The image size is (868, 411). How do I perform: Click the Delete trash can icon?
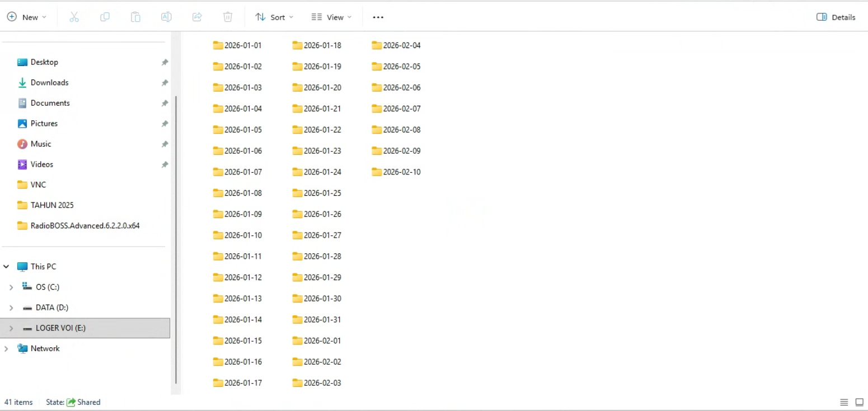pyautogui.click(x=228, y=17)
